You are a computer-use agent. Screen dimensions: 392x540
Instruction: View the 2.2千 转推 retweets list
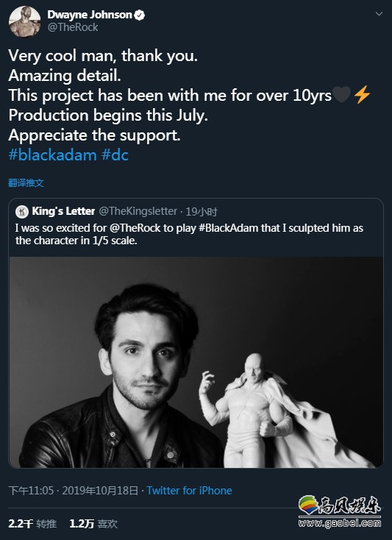[x=32, y=524]
